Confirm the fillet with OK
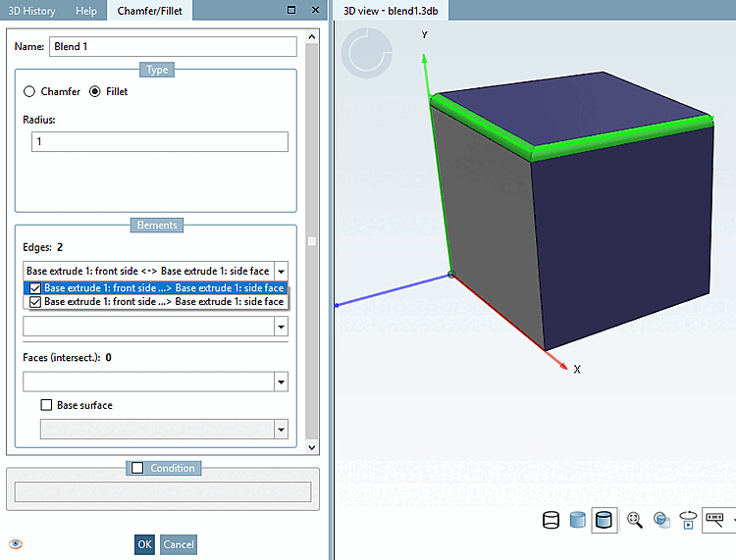 (144, 544)
